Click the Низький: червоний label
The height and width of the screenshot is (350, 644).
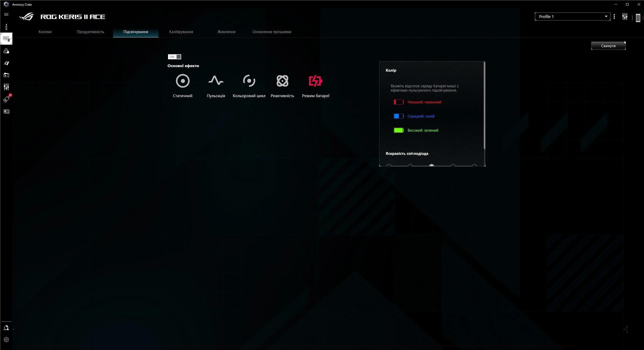[424, 102]
